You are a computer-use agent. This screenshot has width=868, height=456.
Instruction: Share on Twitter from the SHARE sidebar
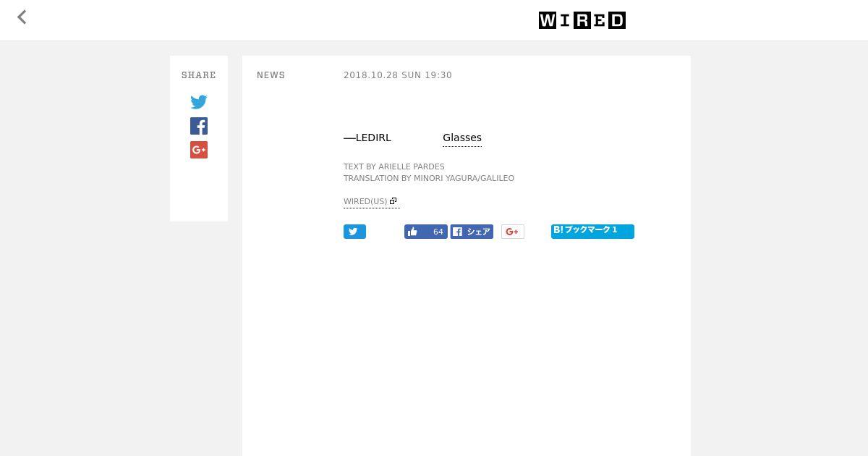(x=199, y=102)
